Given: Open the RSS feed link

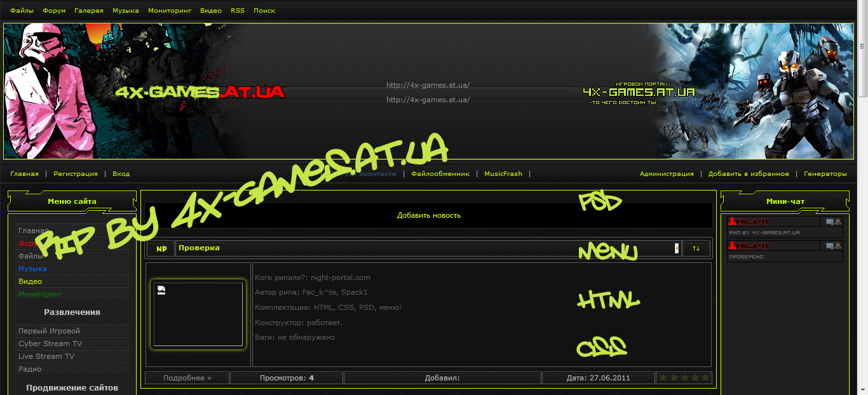Looking at the screenshot, I should 238,11.
